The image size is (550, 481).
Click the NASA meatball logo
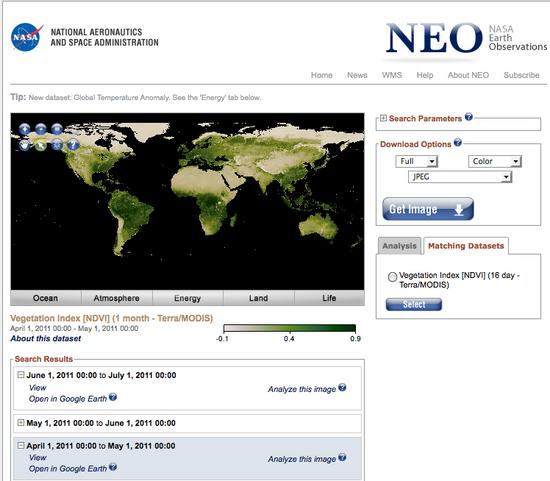coord(27,37)
